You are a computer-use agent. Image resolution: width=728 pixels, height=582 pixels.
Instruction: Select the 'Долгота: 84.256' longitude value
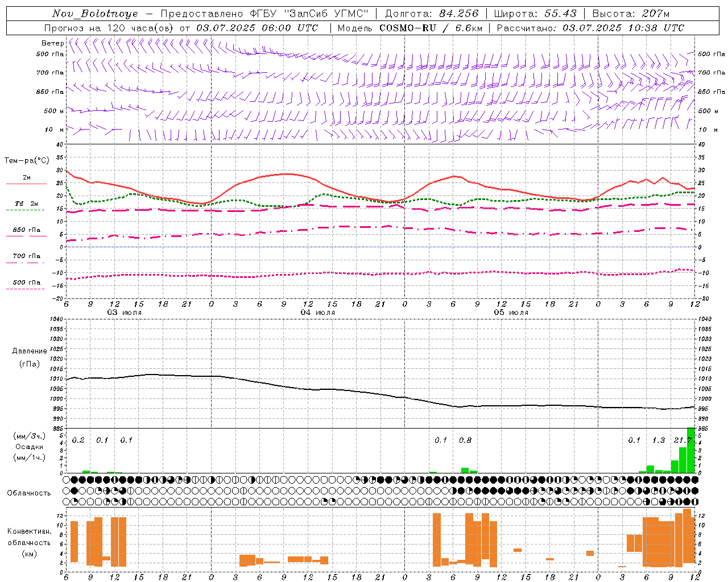pyautogui.click(x=432, y=14)
